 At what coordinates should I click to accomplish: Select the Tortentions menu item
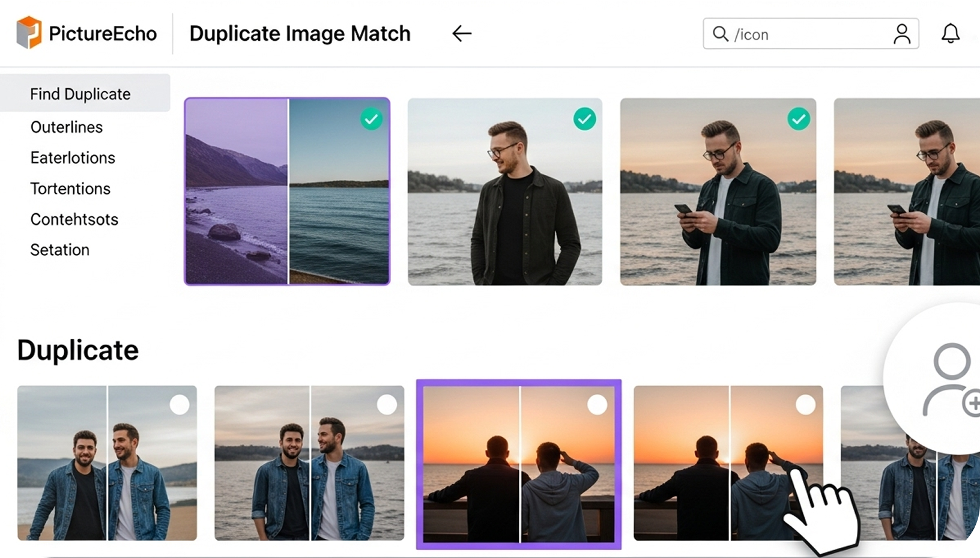[70, 188]
